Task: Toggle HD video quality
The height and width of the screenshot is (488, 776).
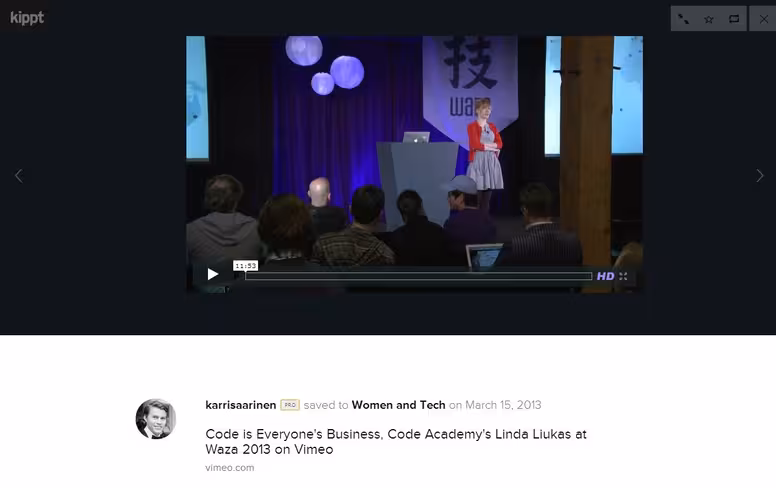Action: [x=605, y=276]
